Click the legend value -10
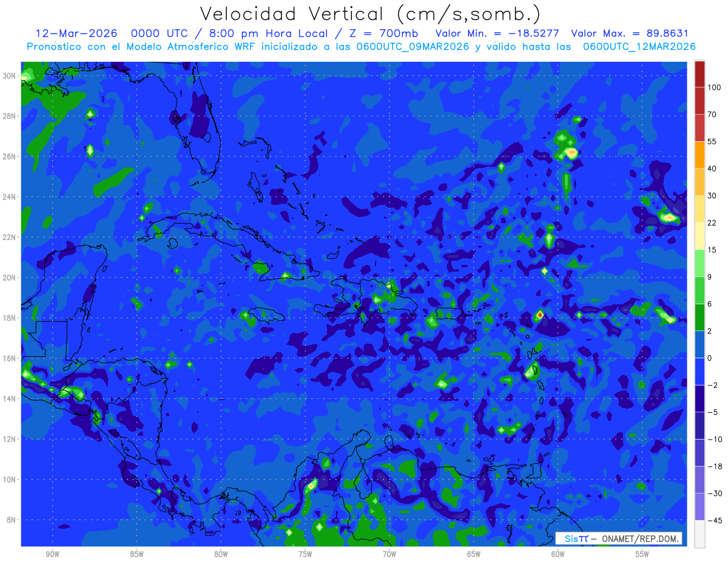This screenshot has width=728, height=562. pyautogui.click(x=714, y=440)
